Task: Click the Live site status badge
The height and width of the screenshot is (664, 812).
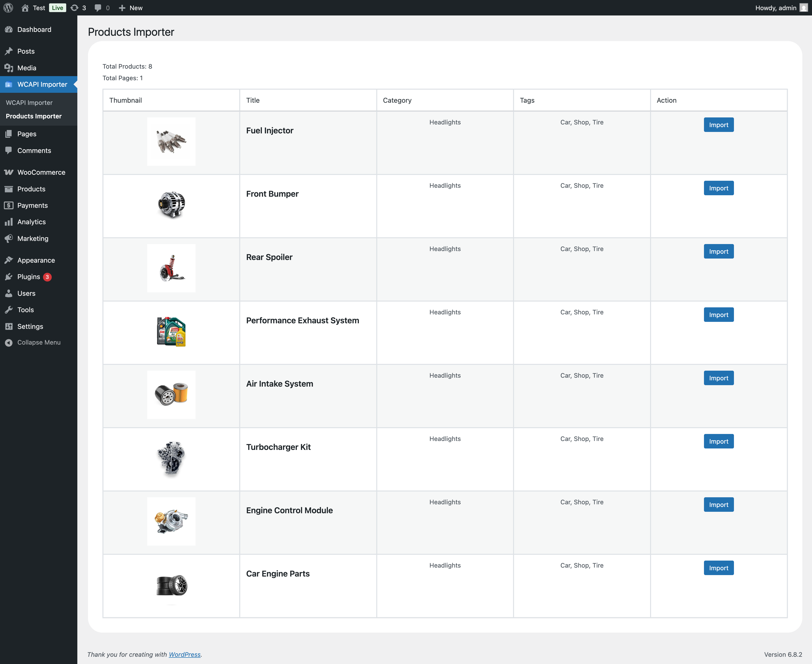Action: click(57, 8)
